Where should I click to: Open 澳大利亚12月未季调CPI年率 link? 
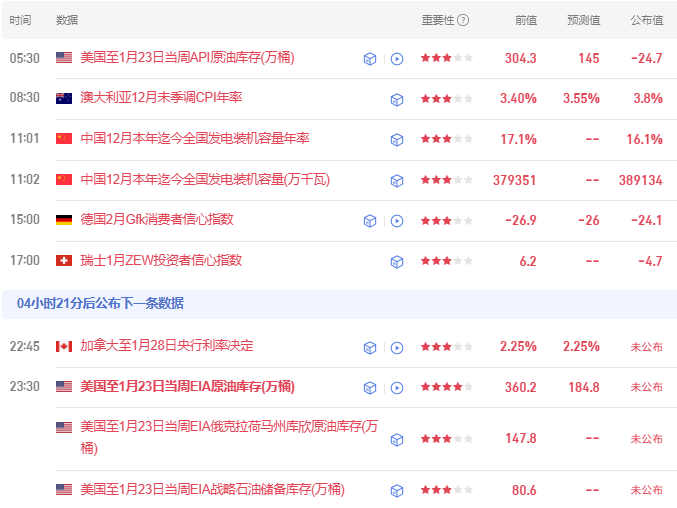[161, 98]
